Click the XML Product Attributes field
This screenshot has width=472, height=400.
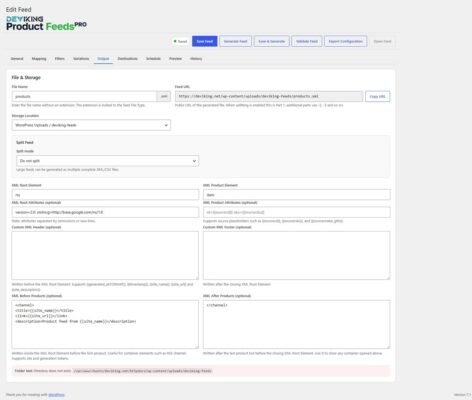tap(297, 212)
